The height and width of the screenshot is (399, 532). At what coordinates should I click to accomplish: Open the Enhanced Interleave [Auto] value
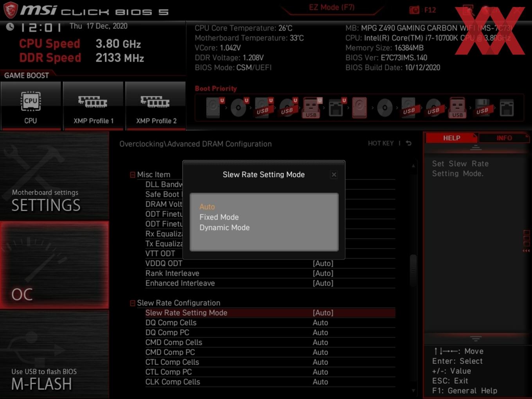[323, 283]
